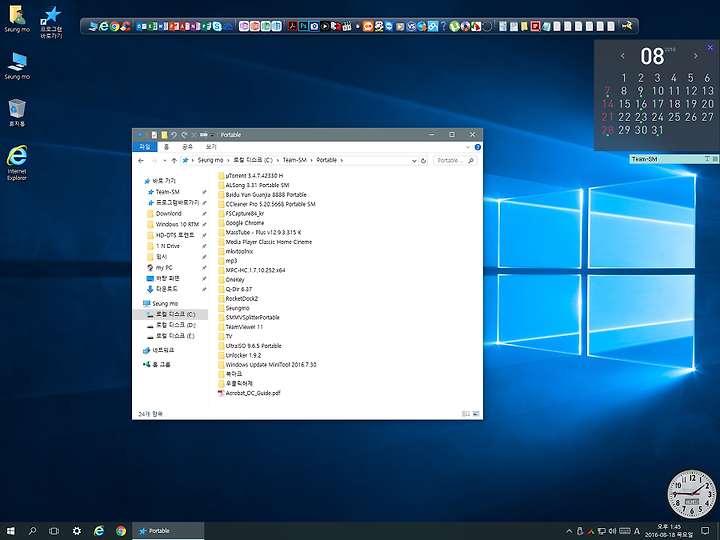
Task: Switch to the 공유 ribbon tab
Action: click(x=187, y=147)
